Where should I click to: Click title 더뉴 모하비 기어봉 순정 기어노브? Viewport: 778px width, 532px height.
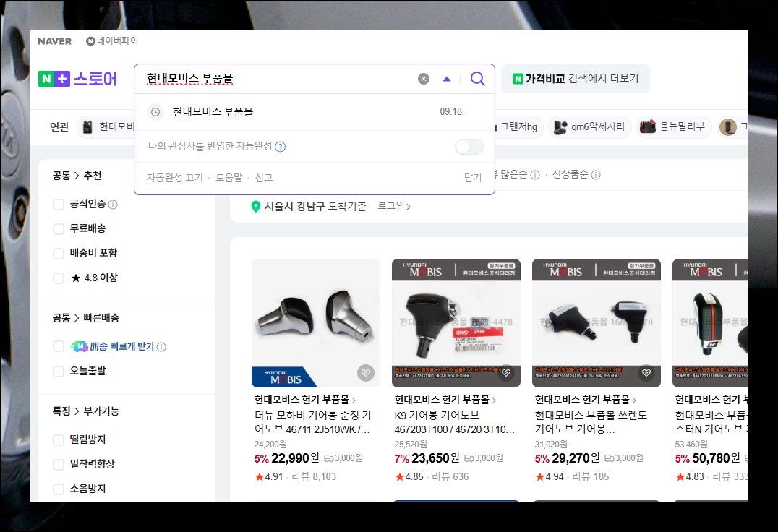[312, 422]
